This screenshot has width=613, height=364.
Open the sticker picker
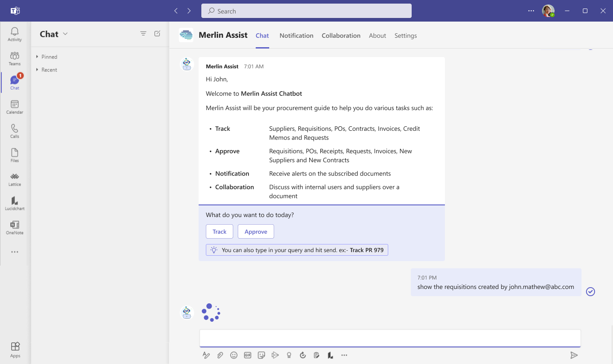pos(261,355)
